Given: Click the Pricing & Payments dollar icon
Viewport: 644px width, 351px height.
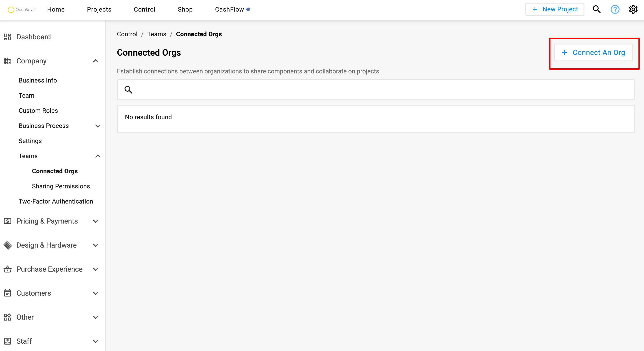Looking at the screenshot, I should point(8,221).
